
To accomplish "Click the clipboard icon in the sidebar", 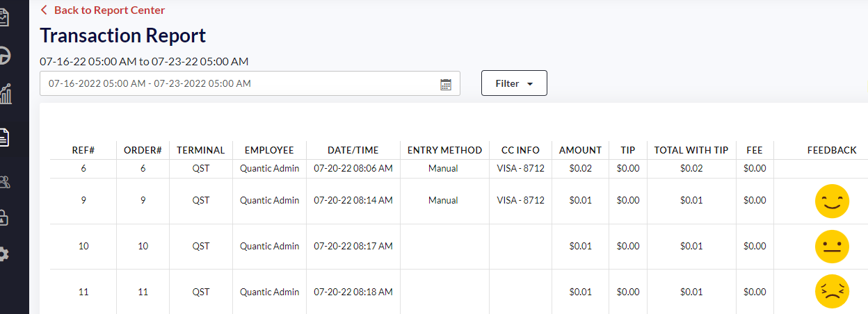I will [x=4, y=17].
